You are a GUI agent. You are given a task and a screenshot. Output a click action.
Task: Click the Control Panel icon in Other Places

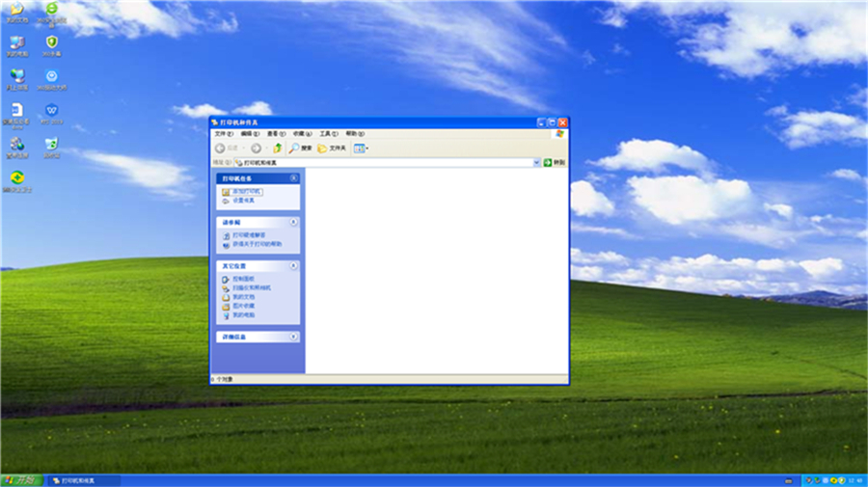click(x=226, y=280)
